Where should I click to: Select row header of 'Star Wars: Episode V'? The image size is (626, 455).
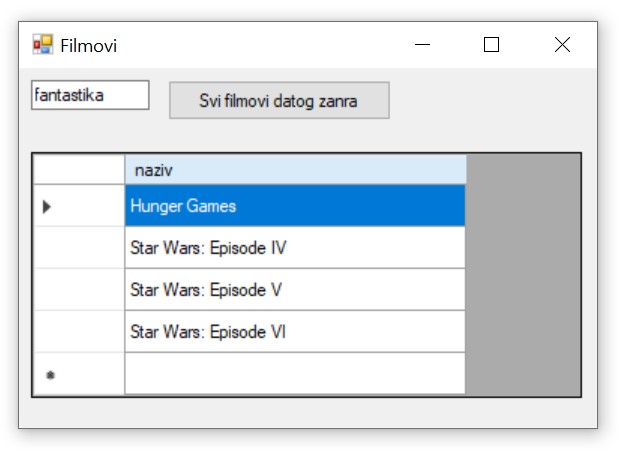79,290
